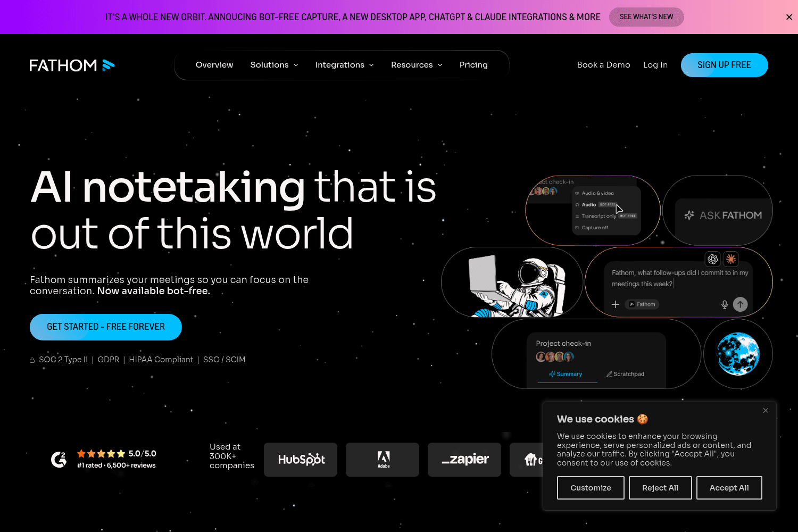Click the Fathom chip in prompt card

point(642,304)
